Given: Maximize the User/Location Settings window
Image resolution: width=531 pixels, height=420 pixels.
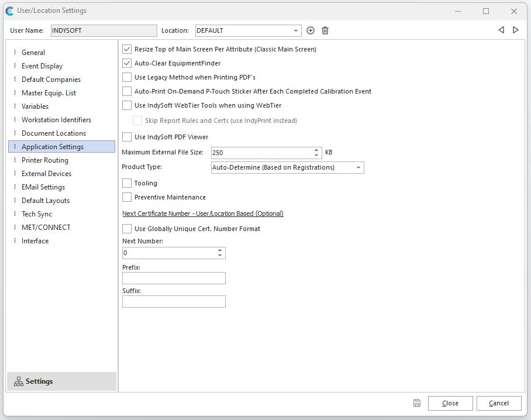Looking at the screenshot, I should (x=486, y=11).
